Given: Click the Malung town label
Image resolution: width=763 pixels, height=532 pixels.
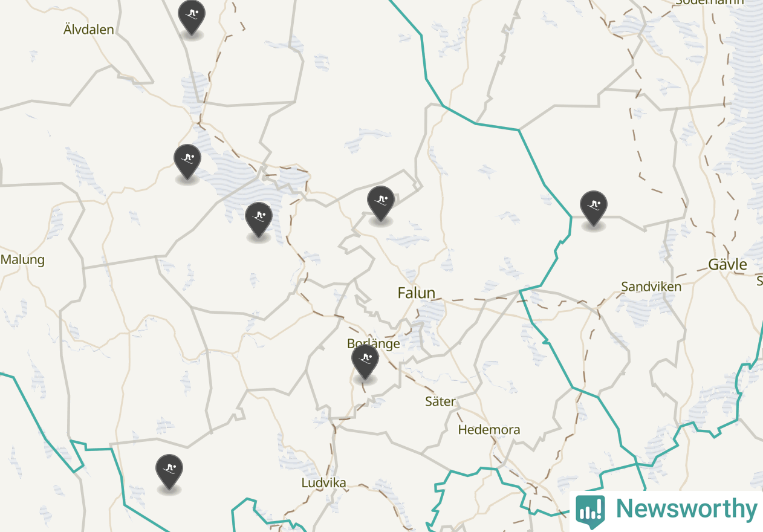Looking at the screenshot, I should click(x=22, y=260).
